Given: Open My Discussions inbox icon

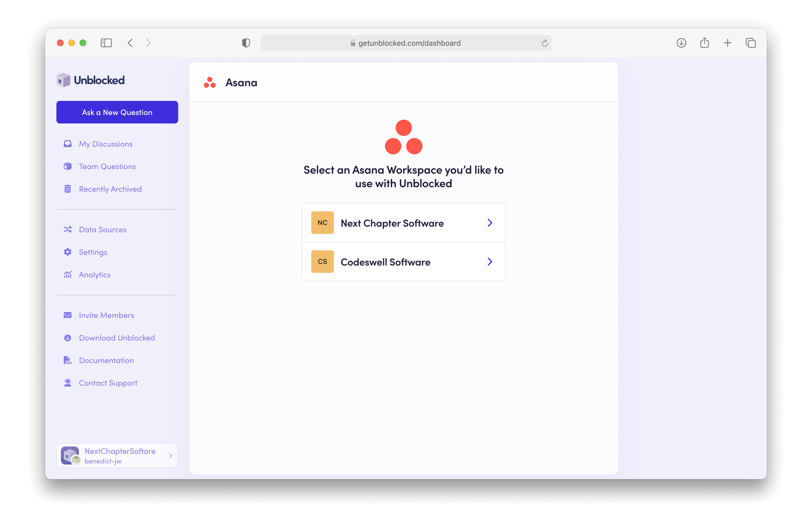Looking at the screenshot, I should click(x=68, y=144).
